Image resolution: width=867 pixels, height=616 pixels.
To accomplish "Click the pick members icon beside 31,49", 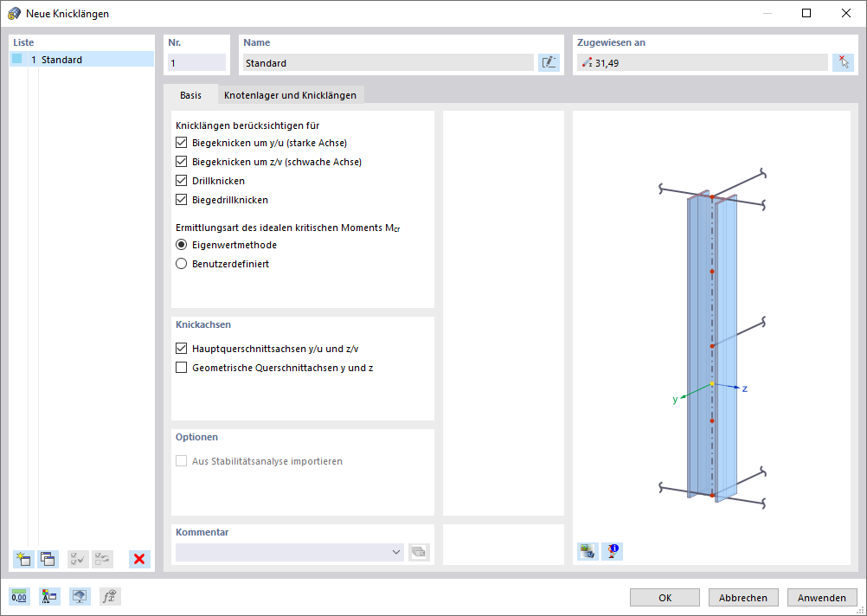I will click(x=844, y=63).
